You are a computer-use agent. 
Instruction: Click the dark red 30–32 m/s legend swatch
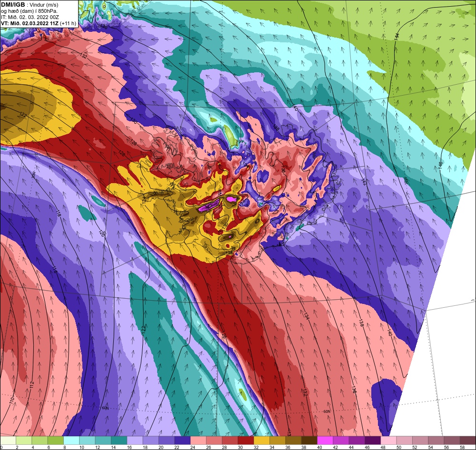pos(246,440)
